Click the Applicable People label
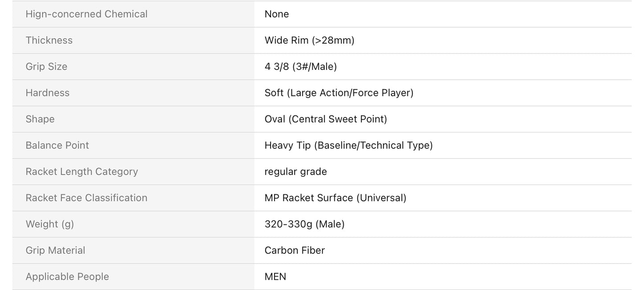Screen dimensions: 644x290 pyautogui.click(x=67, y=277)
